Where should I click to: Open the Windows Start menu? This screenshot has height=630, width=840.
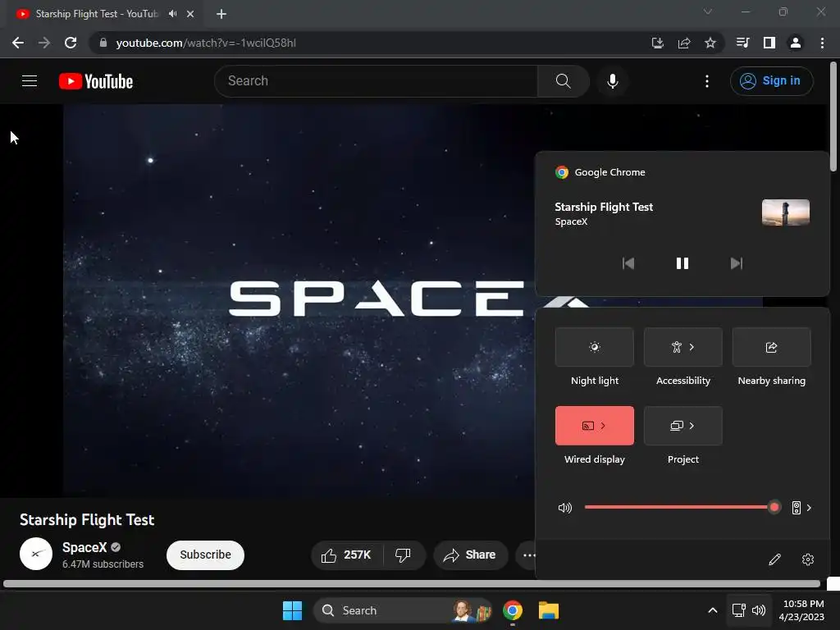point(293,610)
